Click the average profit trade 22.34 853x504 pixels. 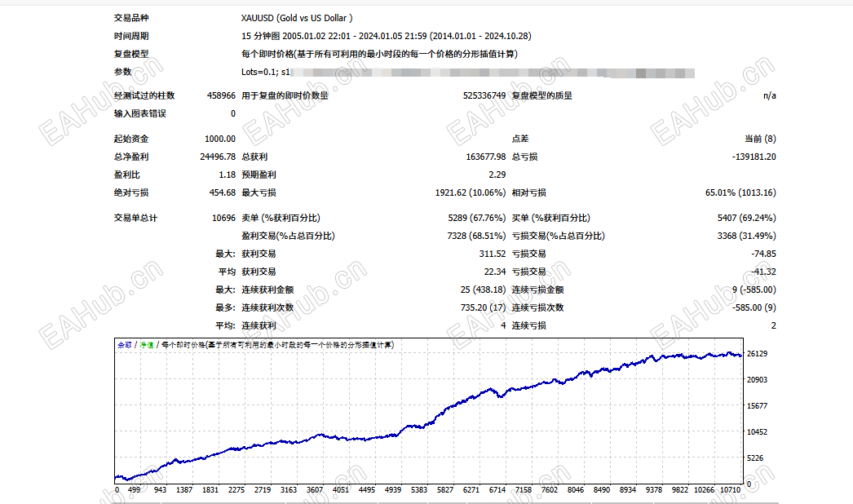click(x=494, y=272)
